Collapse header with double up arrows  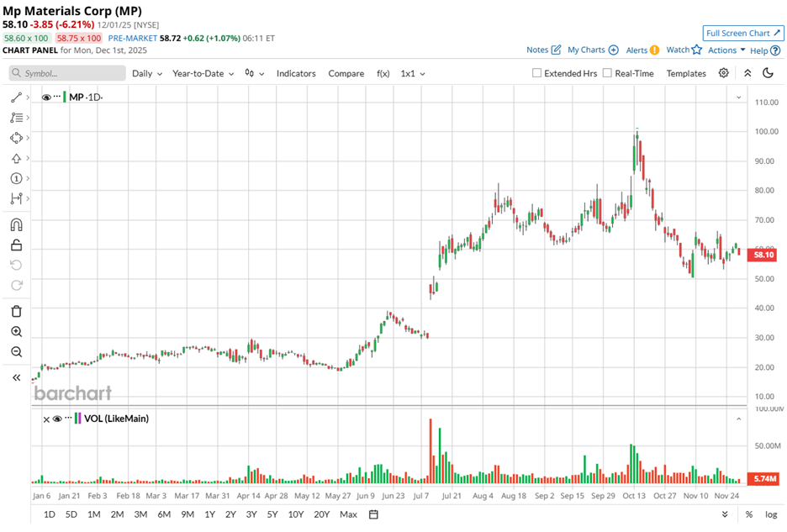point(747,73)
